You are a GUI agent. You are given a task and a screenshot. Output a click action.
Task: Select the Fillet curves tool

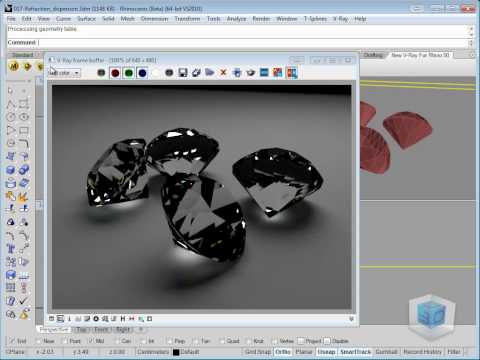(24, 144)
